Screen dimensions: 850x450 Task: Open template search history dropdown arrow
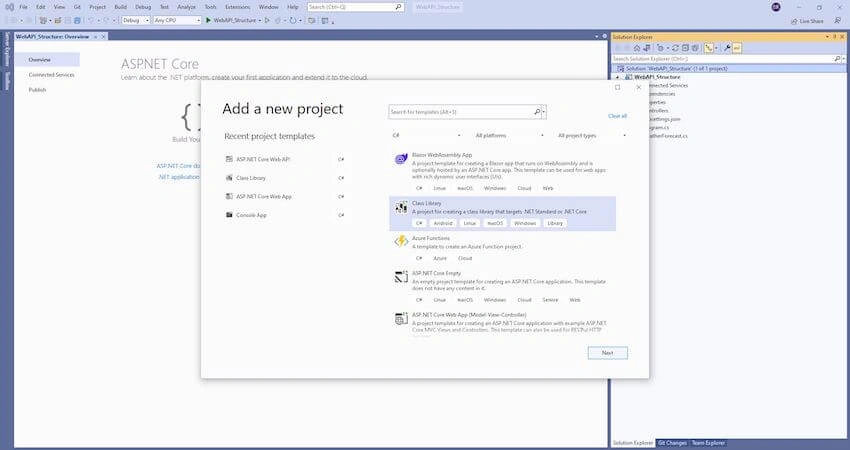click(544, 112)
